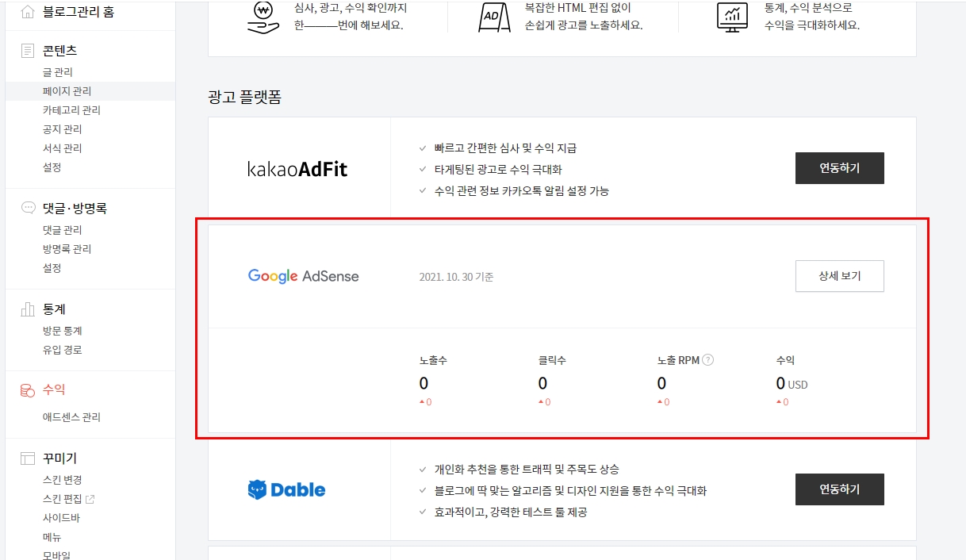Viewport: 966px width, 560px height.
Task: Click the 수익 coins icon
Action: [28, 389]
